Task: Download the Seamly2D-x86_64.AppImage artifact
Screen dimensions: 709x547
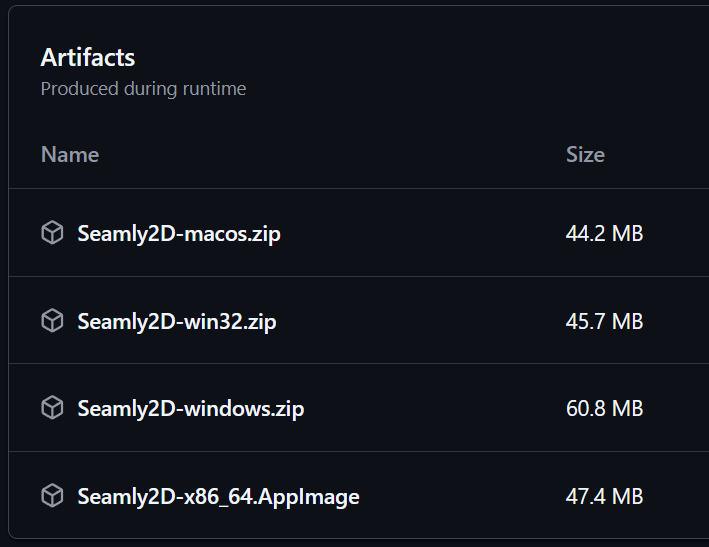Action: point(218,496)
